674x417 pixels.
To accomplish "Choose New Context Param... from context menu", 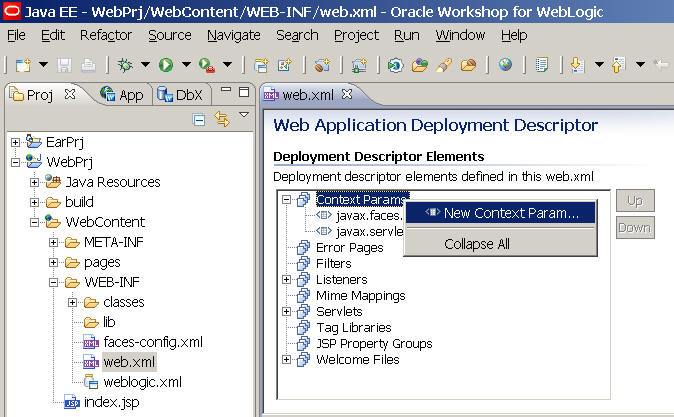I will coord(500,213).
